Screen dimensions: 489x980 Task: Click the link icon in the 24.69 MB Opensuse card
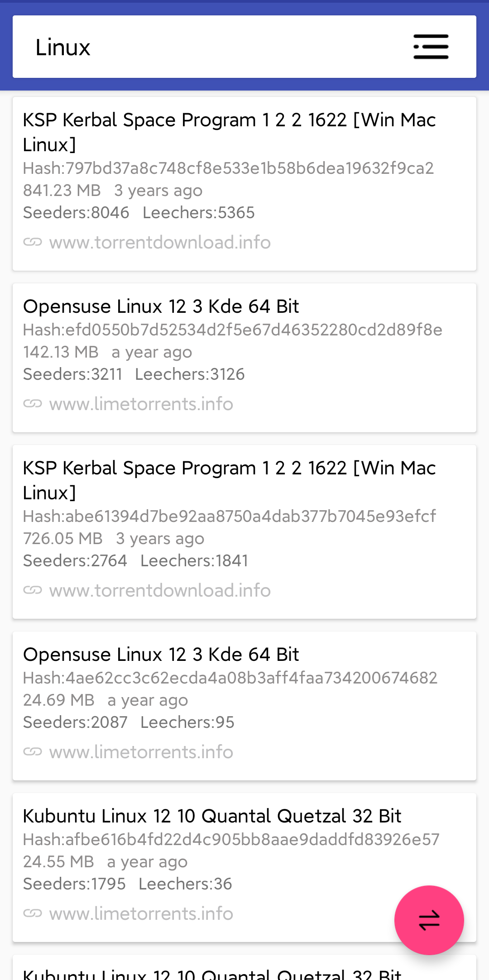click(x=33, y=752)
